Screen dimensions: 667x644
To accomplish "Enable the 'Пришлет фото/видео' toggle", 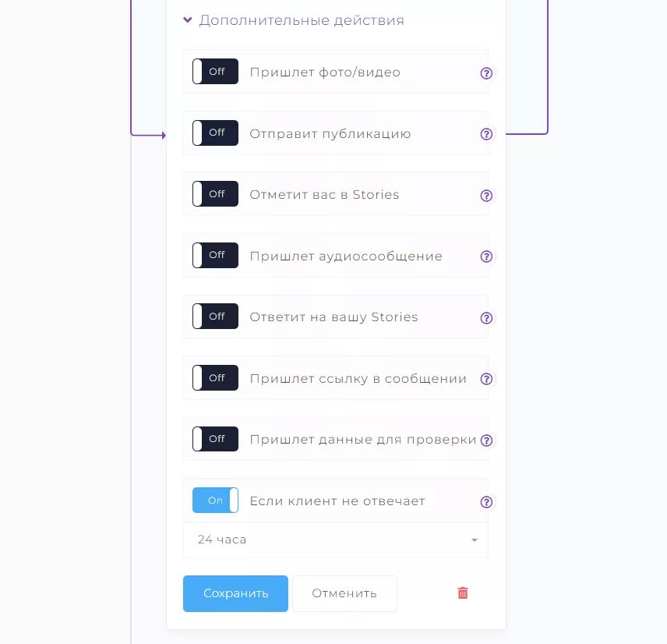I will click(215, 72).
